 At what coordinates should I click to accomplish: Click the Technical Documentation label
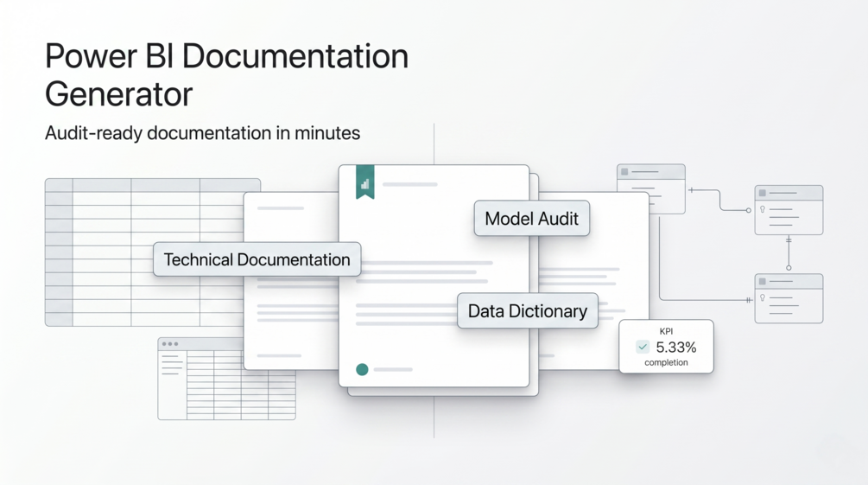(x=257, y=259)
